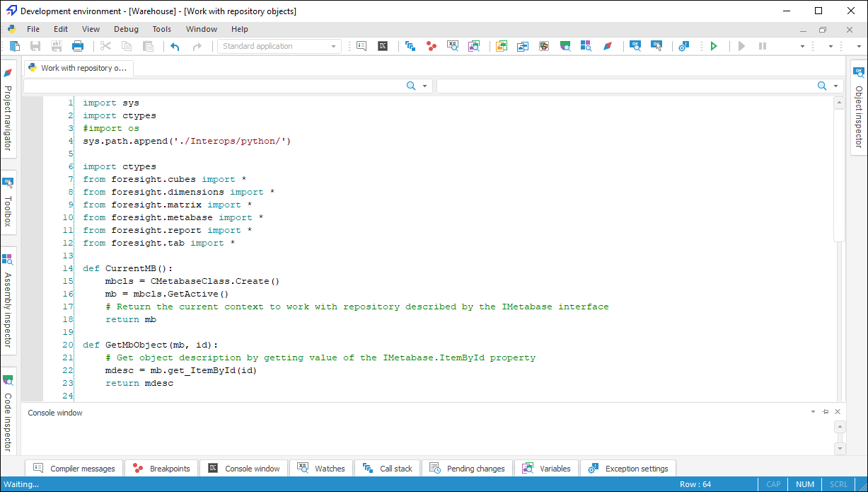Open the Standard application combo box
868x492 pixels.
279,46
